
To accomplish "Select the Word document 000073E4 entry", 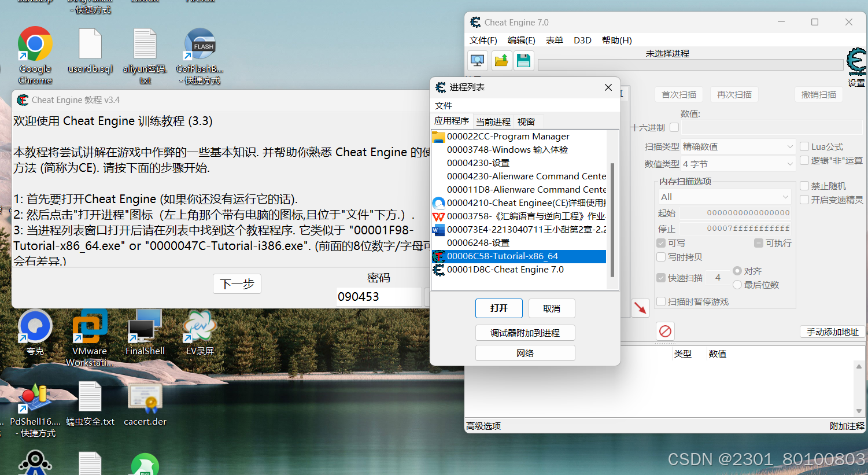I will pyautogui.click(x=519, y=230).
